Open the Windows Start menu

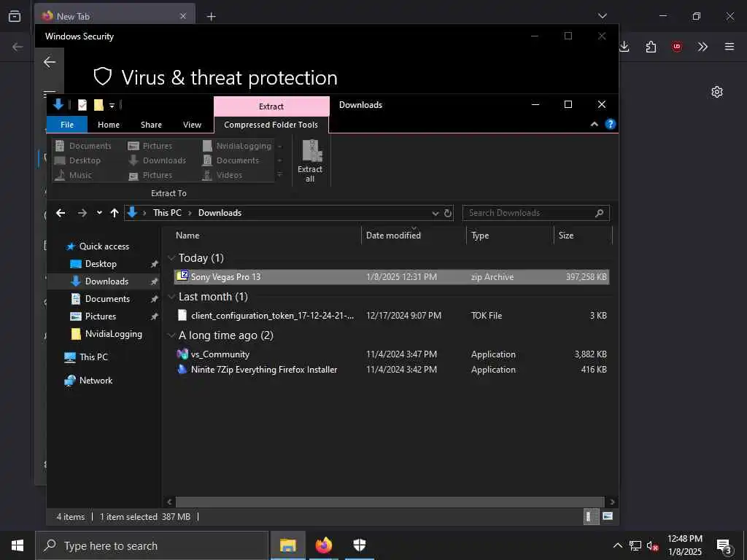point(18,545)
